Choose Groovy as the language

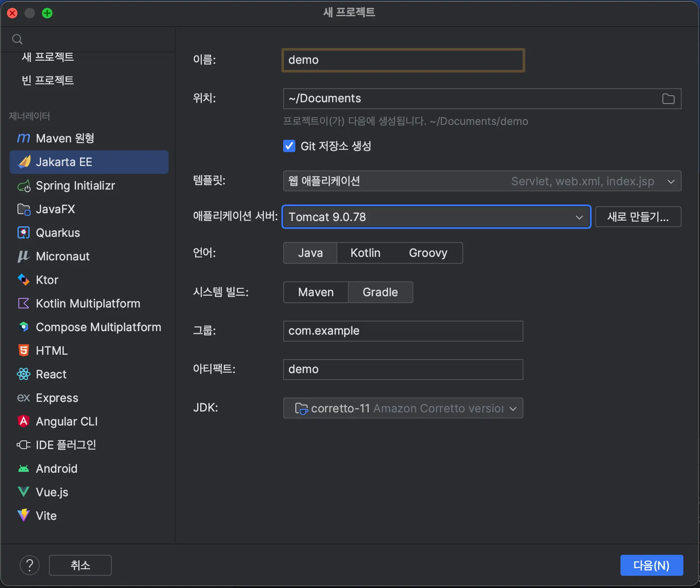coord(428,253)
